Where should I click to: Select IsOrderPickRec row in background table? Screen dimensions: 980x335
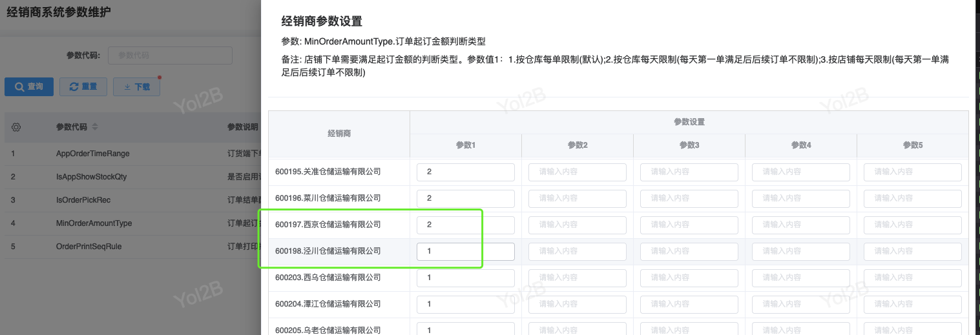pos(132,200)
